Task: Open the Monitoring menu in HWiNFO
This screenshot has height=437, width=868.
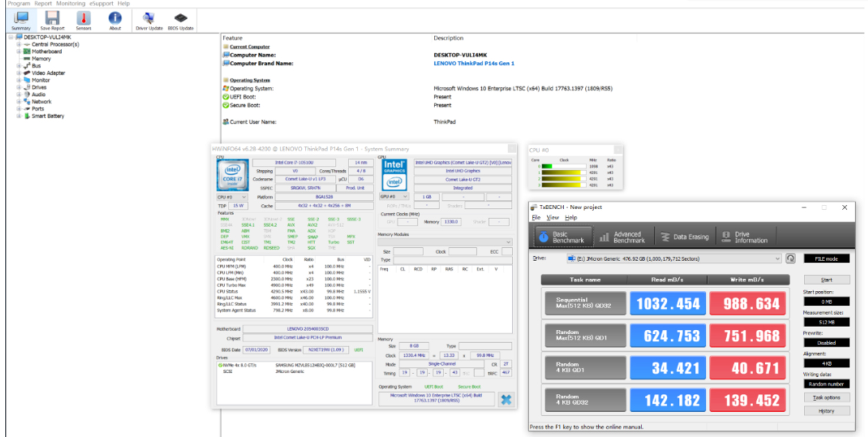Action: 71,4
